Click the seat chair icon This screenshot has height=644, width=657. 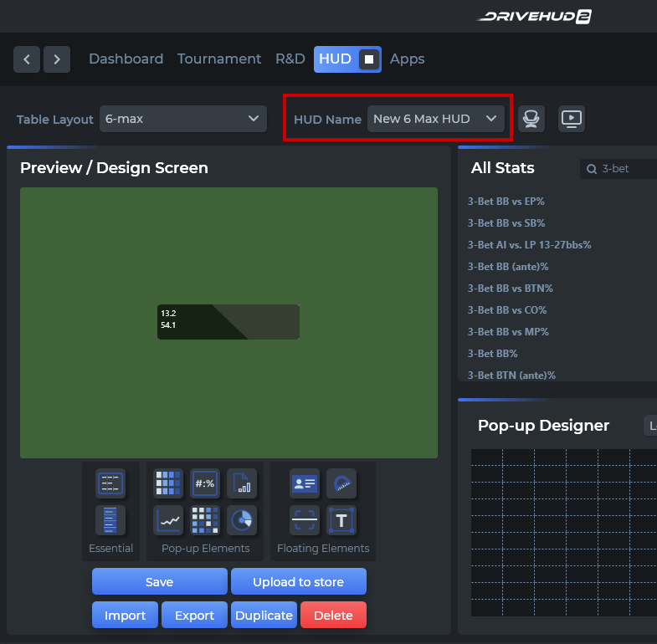tap(531, 119)
